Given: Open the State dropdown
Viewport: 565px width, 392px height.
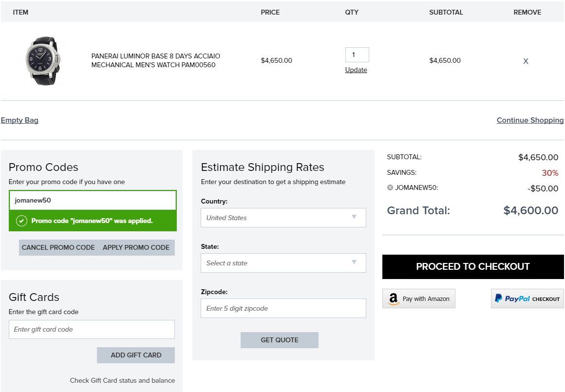Looking at the screenshot, I should pyautogui.click(x=283, y=263).
